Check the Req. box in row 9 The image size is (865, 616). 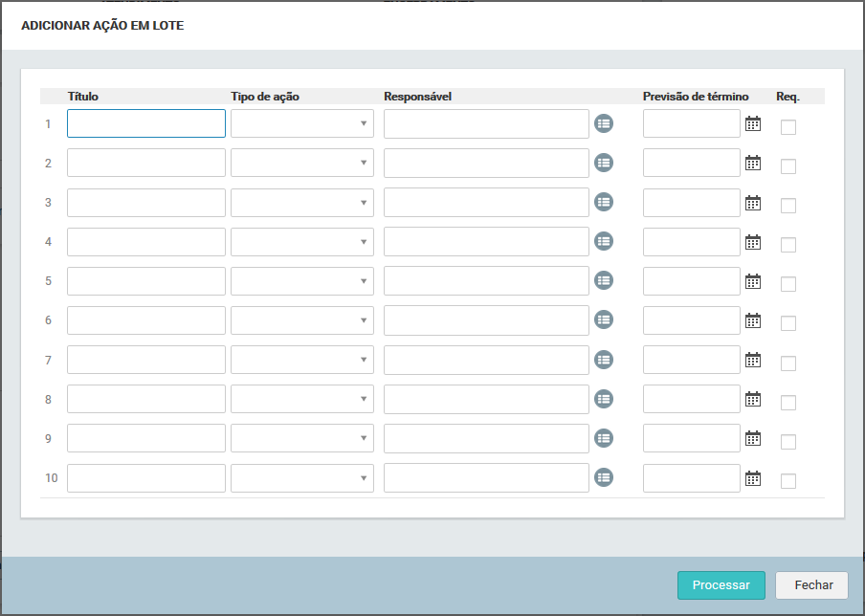(x=788, y=442)
